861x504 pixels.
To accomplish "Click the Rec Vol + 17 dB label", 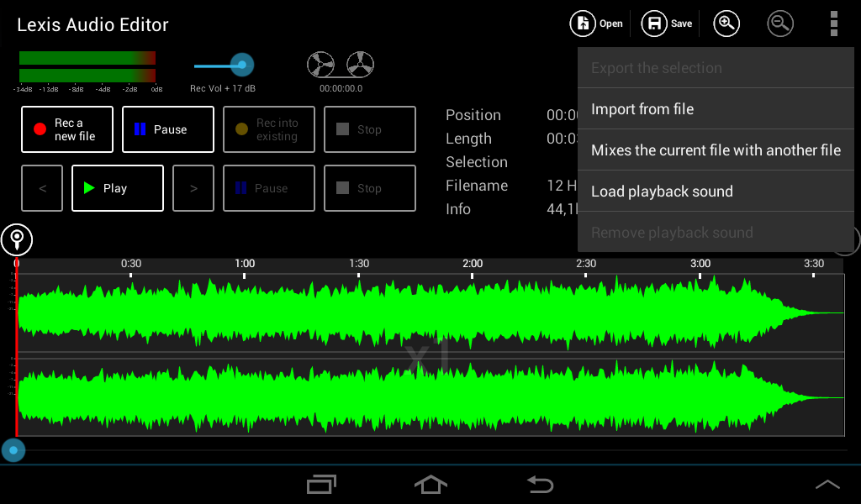I will tap(223, 88).
